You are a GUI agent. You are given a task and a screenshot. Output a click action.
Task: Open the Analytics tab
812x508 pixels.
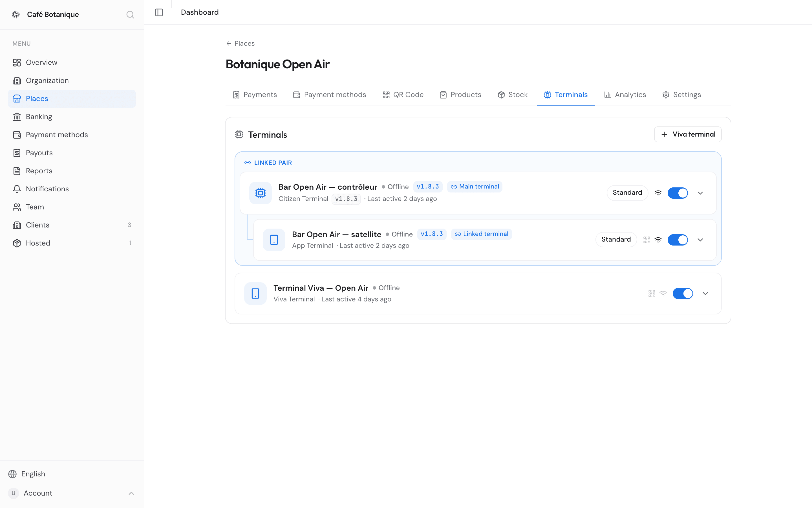pyautogui.click(x=625, y=95)
